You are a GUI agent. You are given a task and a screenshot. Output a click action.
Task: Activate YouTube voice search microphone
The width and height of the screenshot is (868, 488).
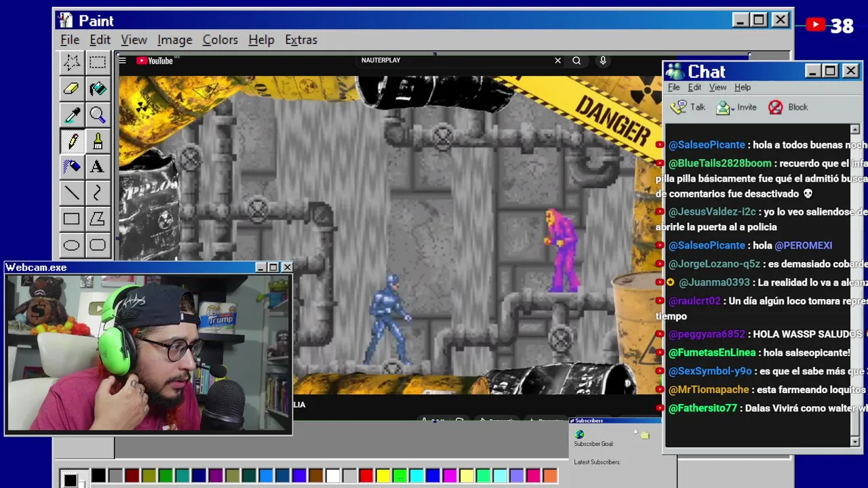tap(603, 60)
